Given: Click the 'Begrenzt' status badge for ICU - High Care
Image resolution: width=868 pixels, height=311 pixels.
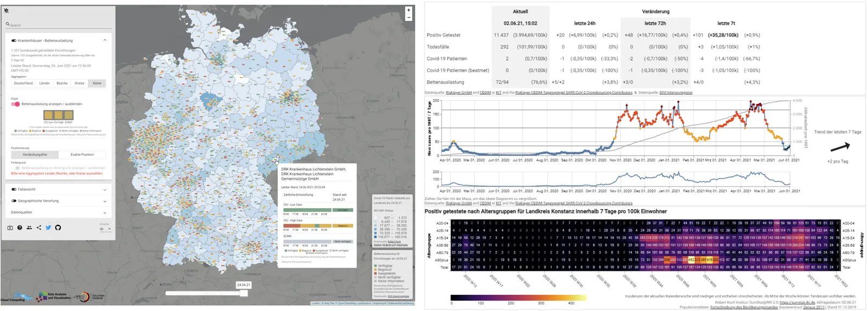Looking at the screenshot, I should pyautogui.click(x=343, y=226).
